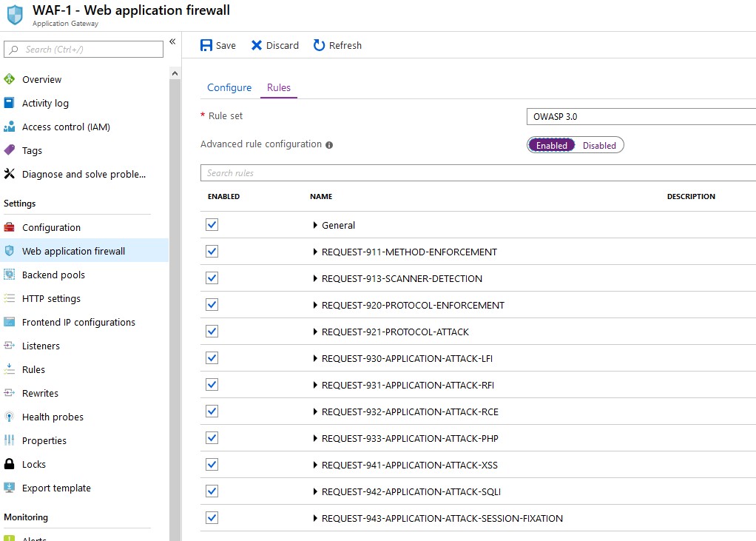Viewport: 756px width, 541px height.
Task: Click the HTTP settings icon
Action: pyautogui.click(x=9, y=298)
